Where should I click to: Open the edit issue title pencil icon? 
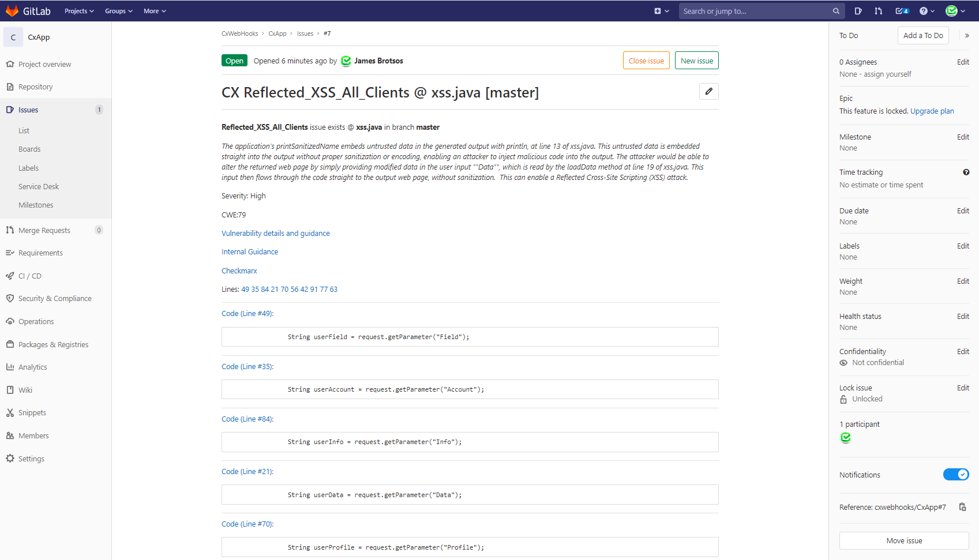708,91
